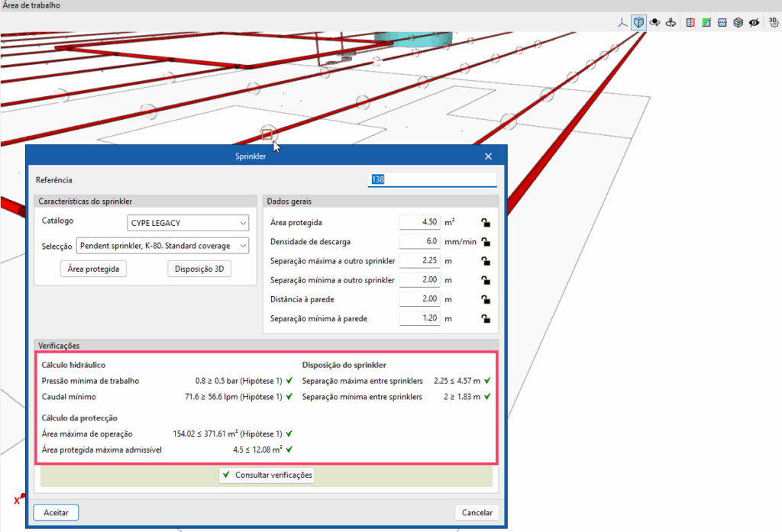Viewport: 782px width, 532px height.
Task: Toggle the lock for Área protegida
Action: (485, 222)
